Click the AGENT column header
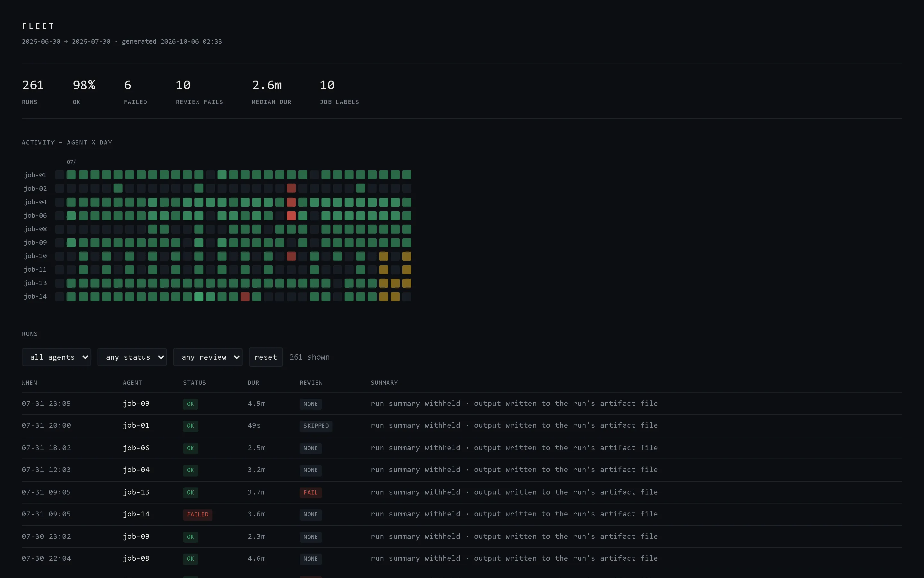This screenshot has width=924, height=578. 133,383
